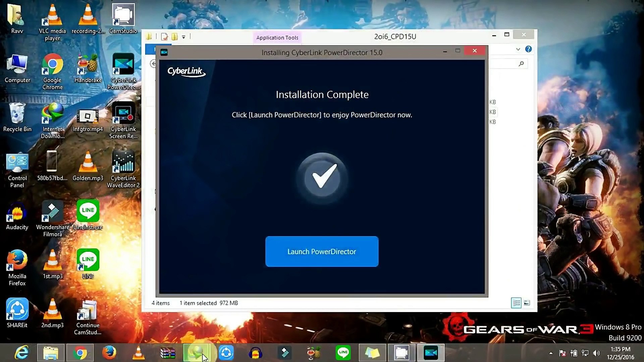Select 2nd.mp3 desktop file
644x362 pixels.
tap(52, 313)
